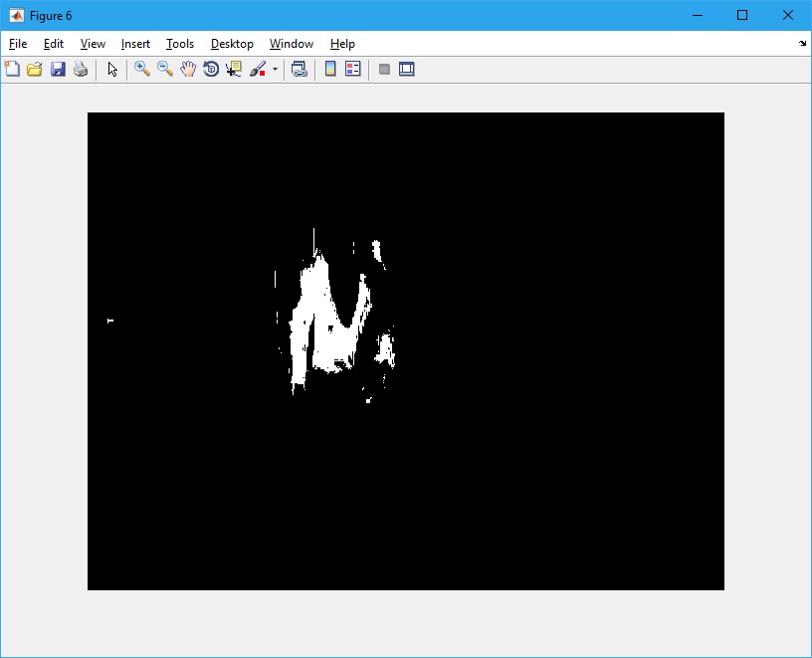Expand the Brush color dropdown arrow
The image size is (812, 658).
(x=275, y=70)
